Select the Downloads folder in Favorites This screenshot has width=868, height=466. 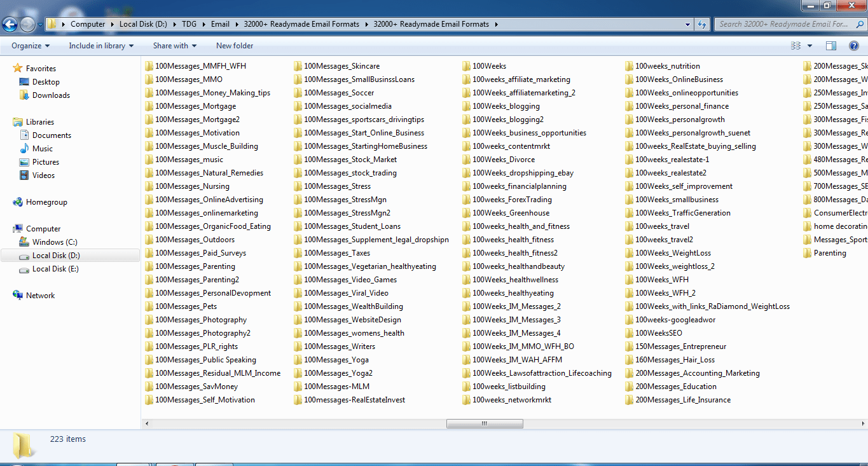click(x=51, y=95)
